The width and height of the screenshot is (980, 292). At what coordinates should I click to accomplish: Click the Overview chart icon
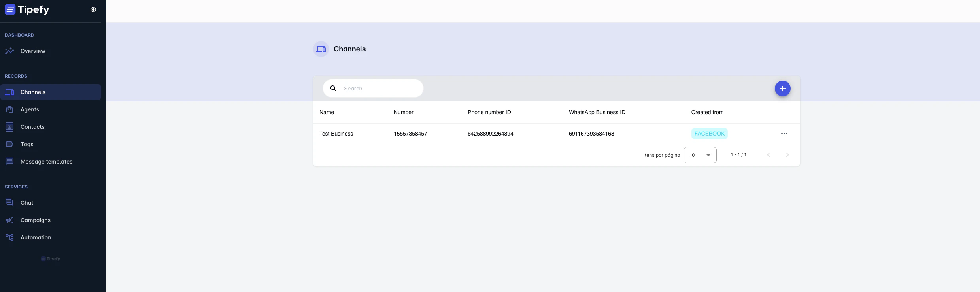click(9, 51)
